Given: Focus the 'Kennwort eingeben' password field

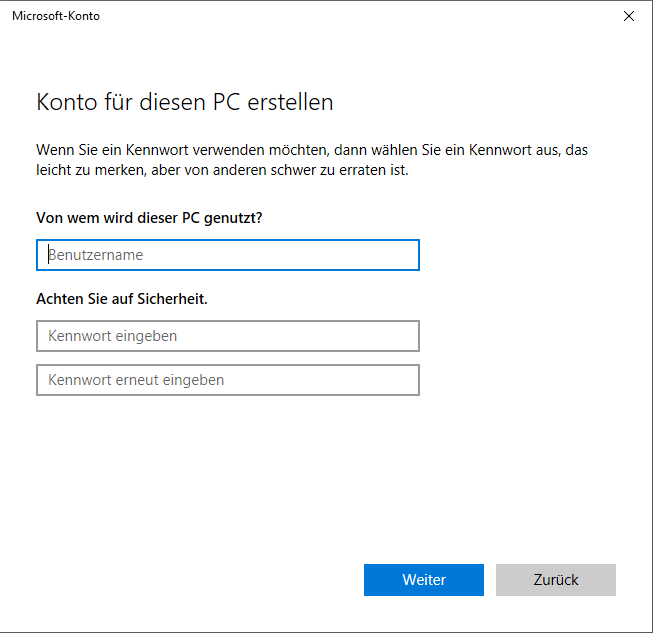Looking at the screenshot, I should [227, 336].
